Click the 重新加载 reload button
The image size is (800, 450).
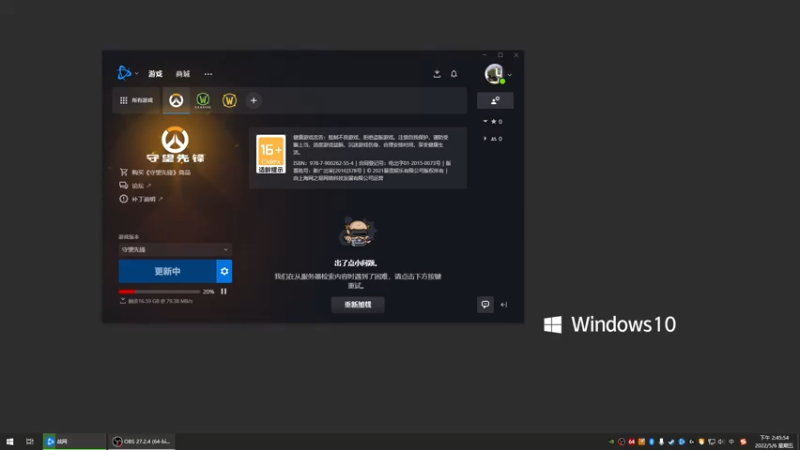point(358,305)
